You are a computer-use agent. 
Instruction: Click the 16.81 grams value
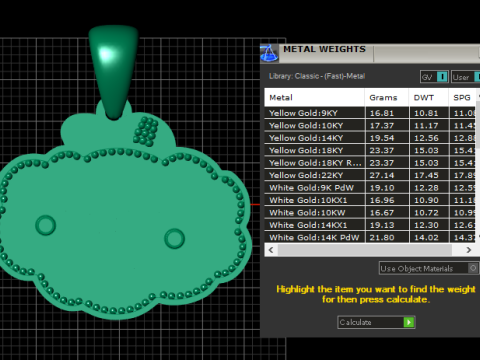[382, 113]
